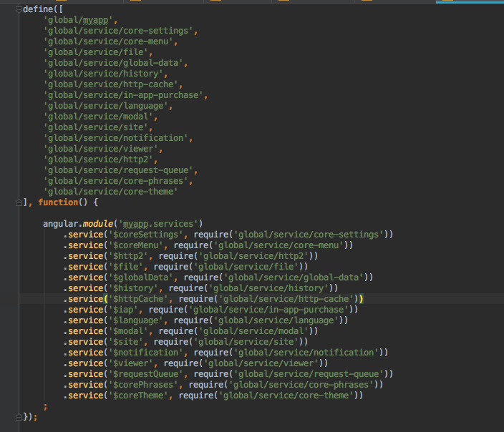Place cursor on the 'function' keyword
Screen dimensions: 504x432
[60, 202]
